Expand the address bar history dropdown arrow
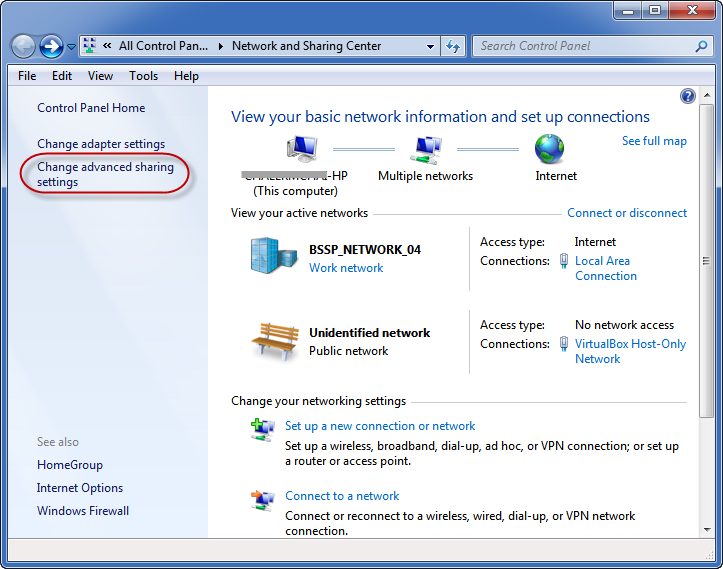 tap(430, 46)
